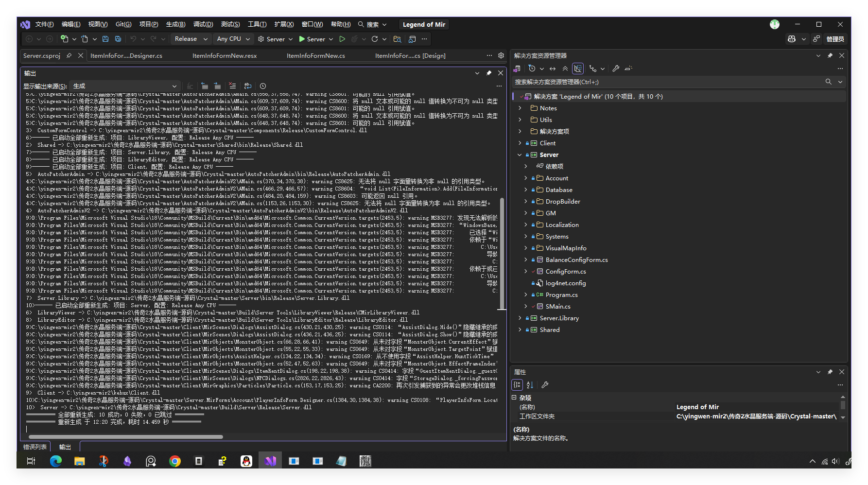Viewport: 868px width, 485px height.
Task: Open the Server startup project dropdown
Action: (276, 39)
